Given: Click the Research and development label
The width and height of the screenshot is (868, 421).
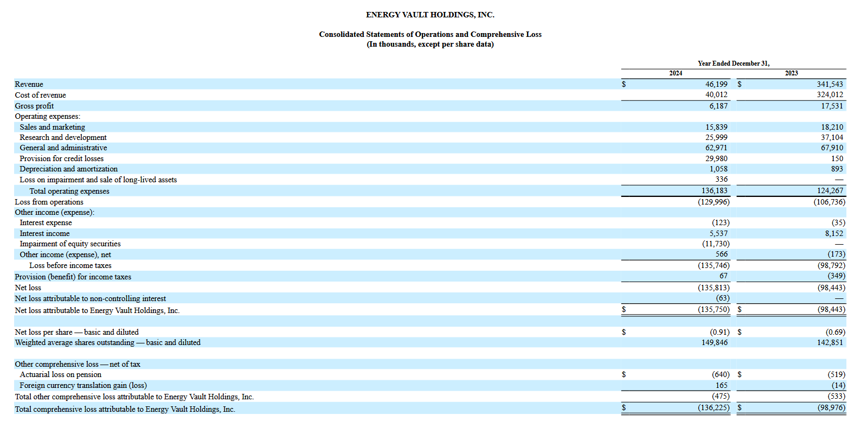Looking at the screenshot, I should coord(63,137).
